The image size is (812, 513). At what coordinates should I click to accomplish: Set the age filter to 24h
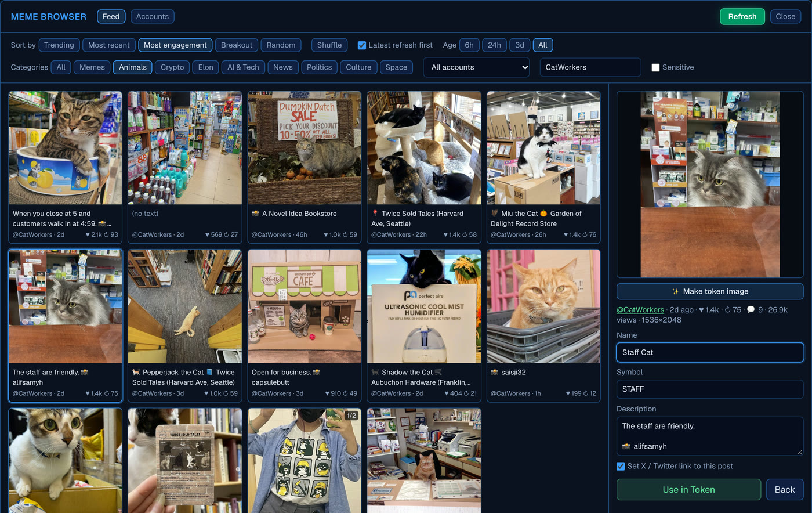(x=494, y=45)
